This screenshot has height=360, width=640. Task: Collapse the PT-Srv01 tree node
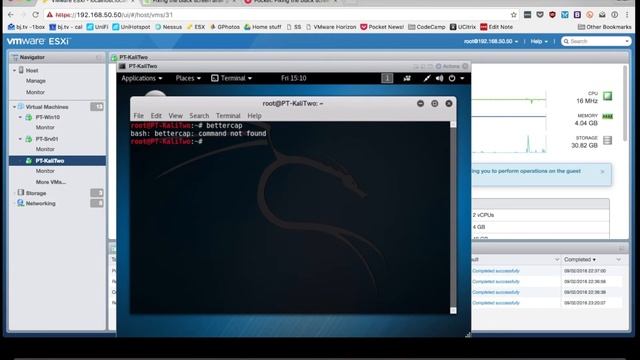click(20, 139)
